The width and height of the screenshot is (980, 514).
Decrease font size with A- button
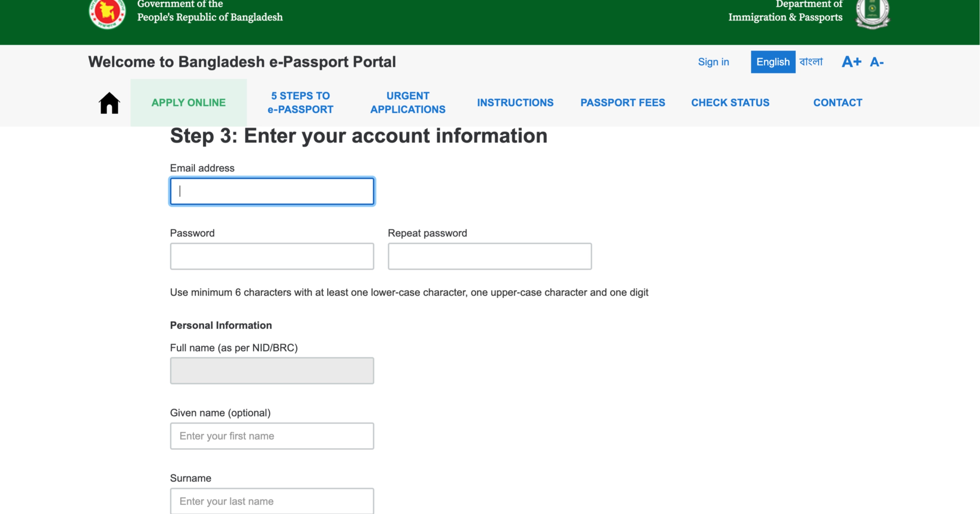pos(878,62)
